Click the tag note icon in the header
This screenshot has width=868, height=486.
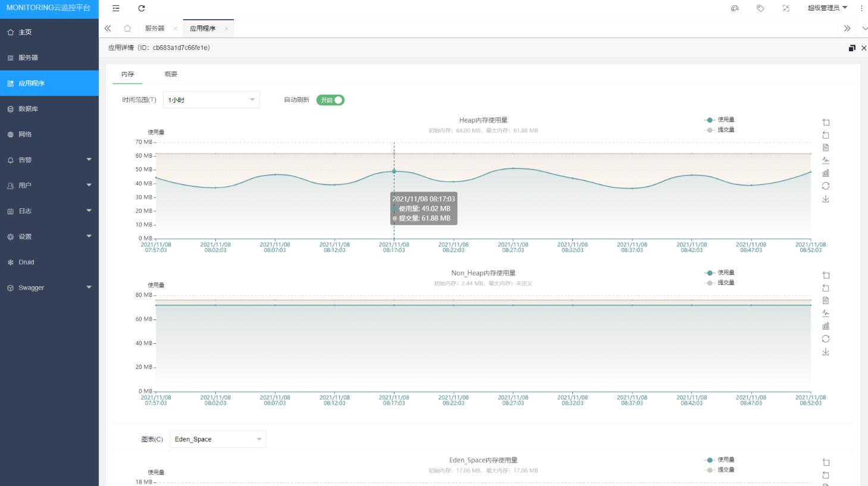[760, 8]
